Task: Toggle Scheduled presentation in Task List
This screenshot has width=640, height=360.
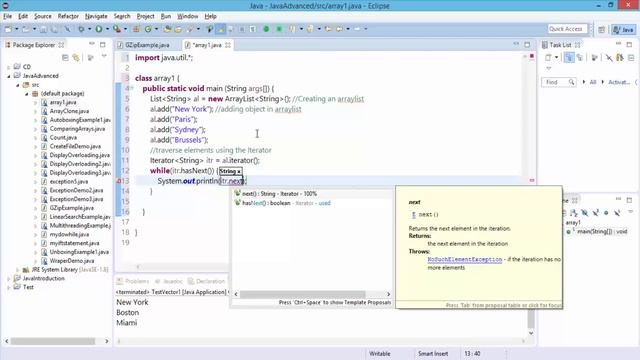Action: pyautogui.click(x=579, y=58)
